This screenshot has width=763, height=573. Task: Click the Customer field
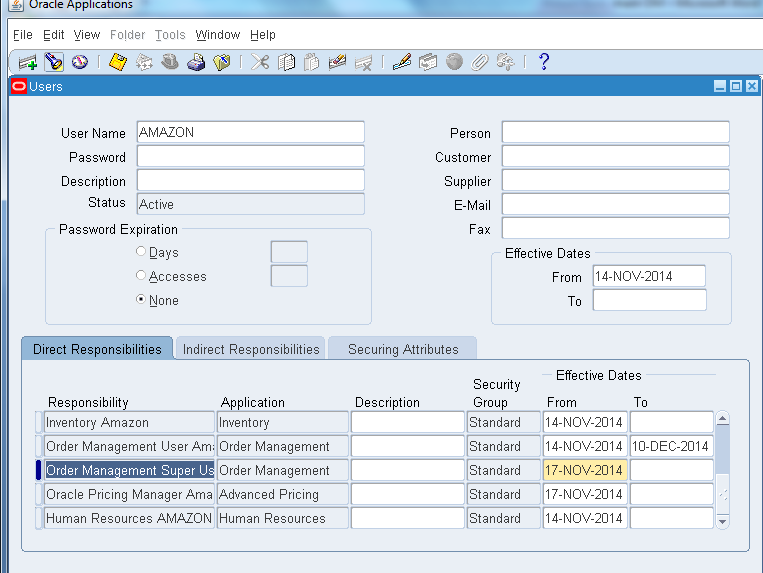point(616,156)
